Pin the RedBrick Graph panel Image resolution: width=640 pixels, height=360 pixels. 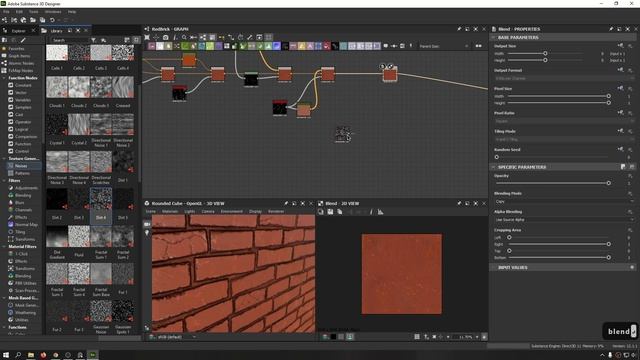point(459,29)
